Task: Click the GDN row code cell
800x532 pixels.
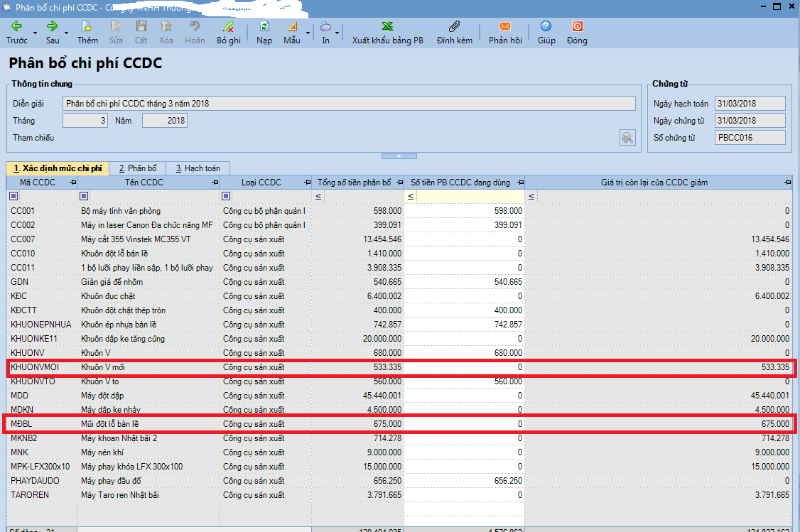Action: (x=42, y=281)
